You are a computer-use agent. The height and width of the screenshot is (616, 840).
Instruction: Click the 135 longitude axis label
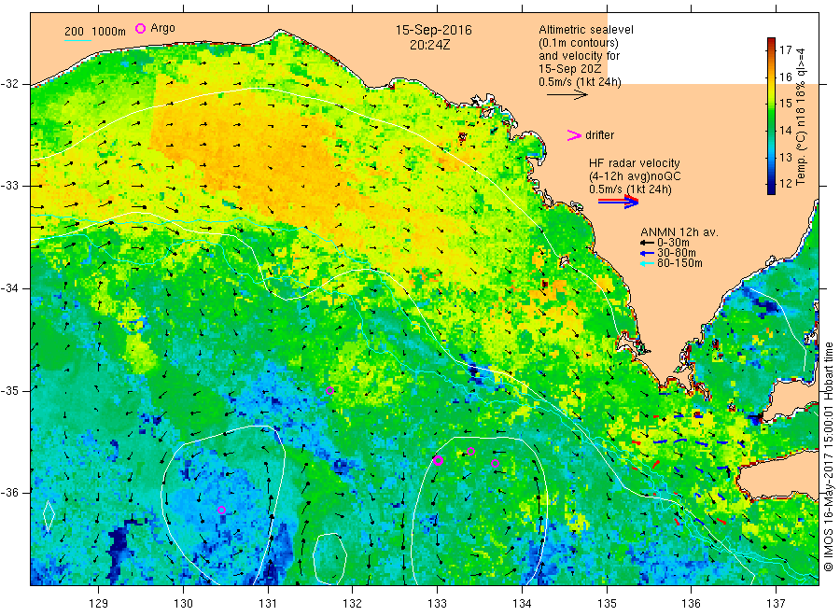[x=607, y=604]
